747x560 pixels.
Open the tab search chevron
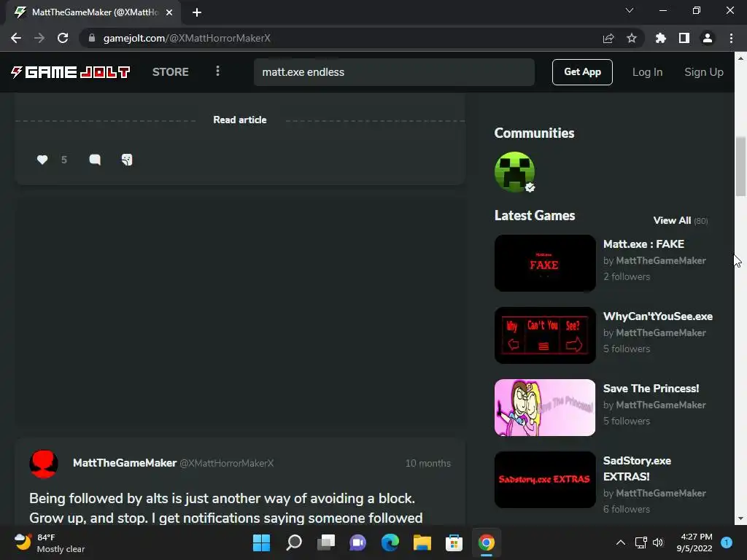pos(630,10)
